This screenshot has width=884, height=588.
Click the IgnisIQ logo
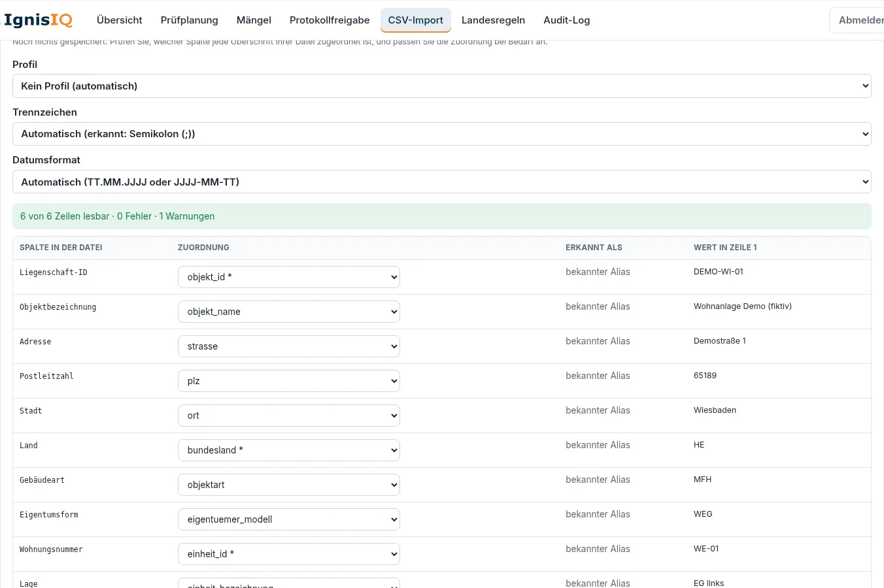tap(38, 20)
